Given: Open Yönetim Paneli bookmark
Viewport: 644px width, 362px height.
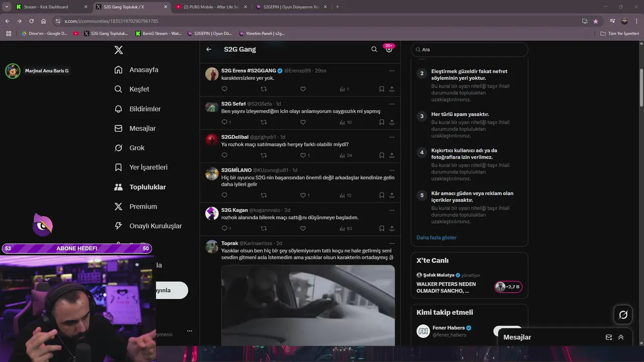Looking at the screenshot, I should click(262, 34).
